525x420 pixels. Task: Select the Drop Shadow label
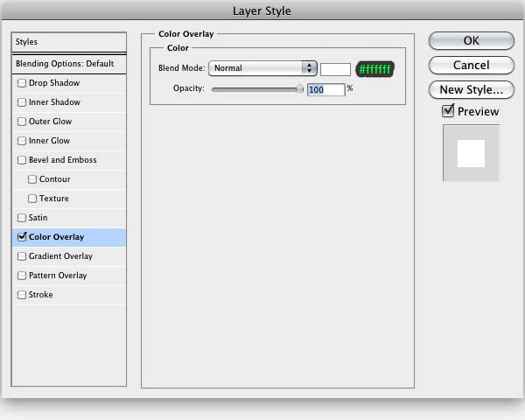coord(54,83)
